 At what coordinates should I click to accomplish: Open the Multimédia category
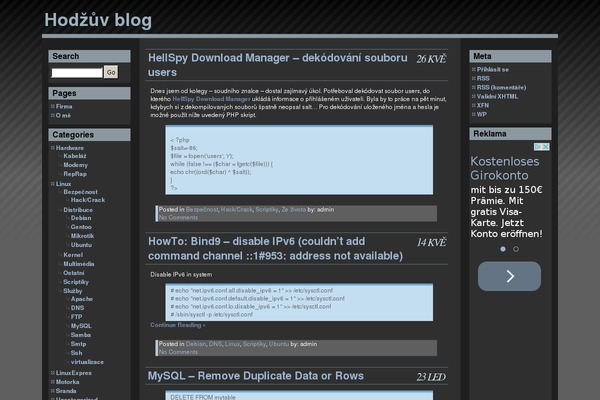79,264
